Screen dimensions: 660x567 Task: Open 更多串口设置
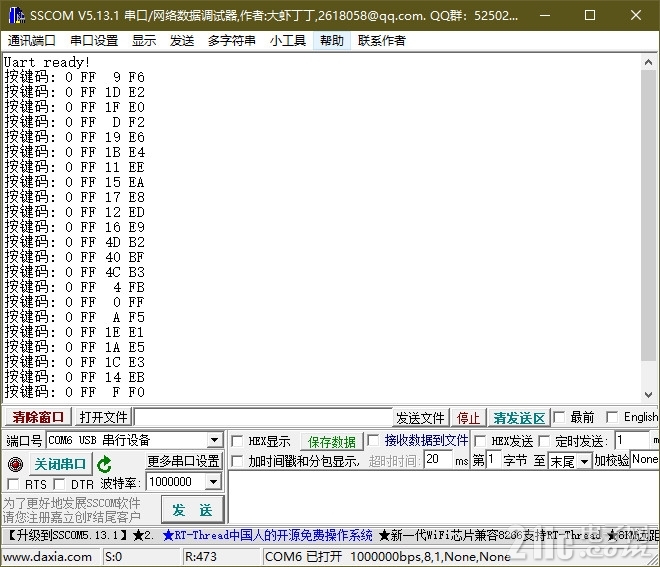click(x=183, y=461)
